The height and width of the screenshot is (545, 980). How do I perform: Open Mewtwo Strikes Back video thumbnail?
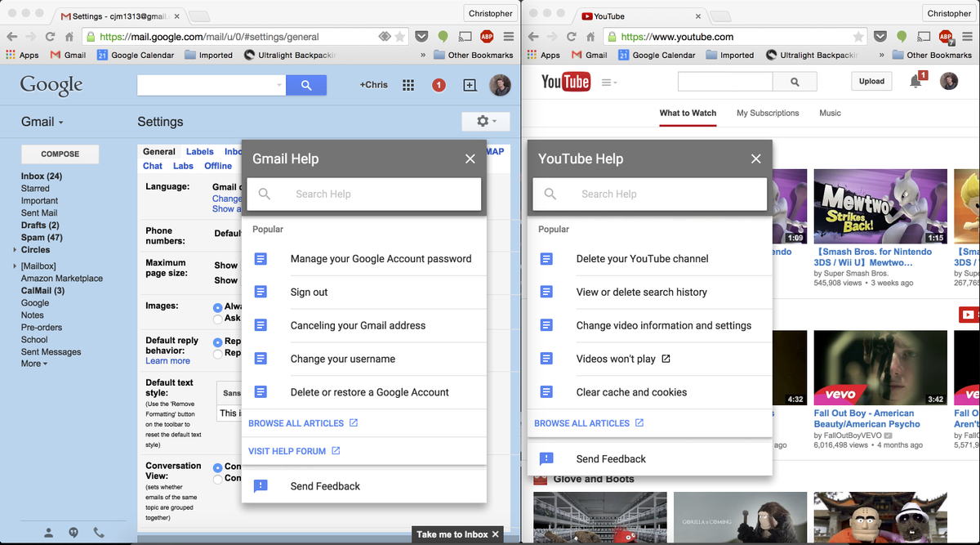pos(880,207)
